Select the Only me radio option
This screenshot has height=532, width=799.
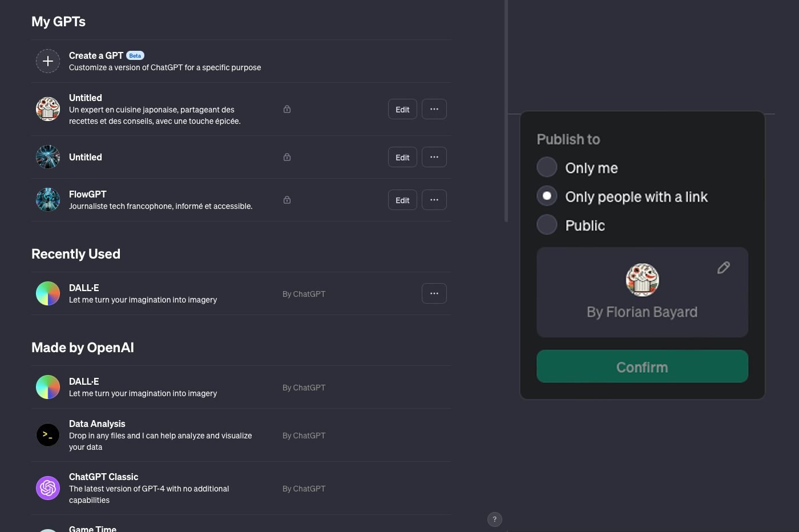tap(547, 167)
